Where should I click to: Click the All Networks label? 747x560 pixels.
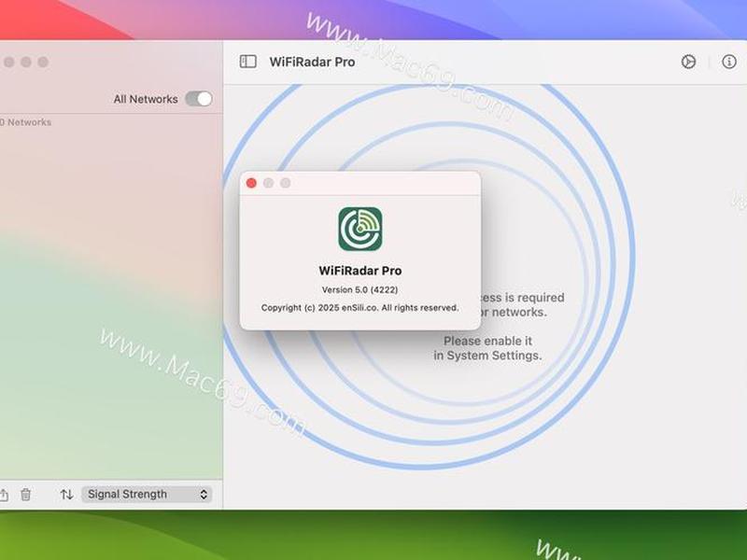pos(146,99)
